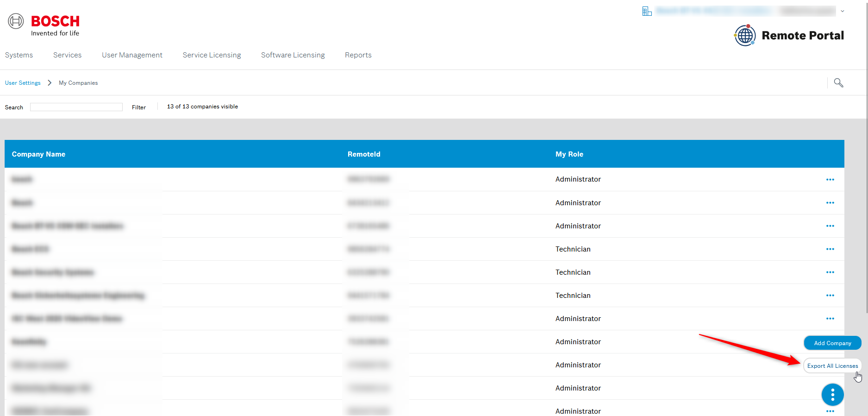Image resolution: width=868 pixels, height=416 pixels.
Task: Focus the company Search input field
Action: click(x=76, y=107)
